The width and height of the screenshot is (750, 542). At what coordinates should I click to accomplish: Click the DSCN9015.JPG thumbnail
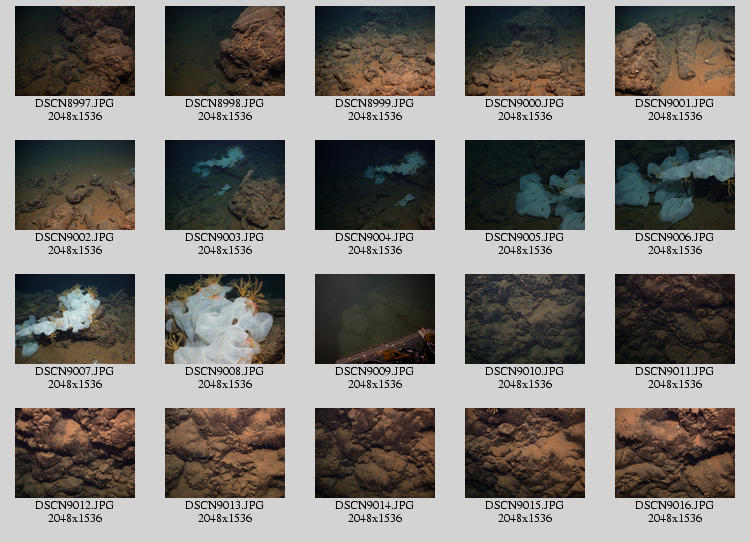pyautogui.click(x=525, y=453)
